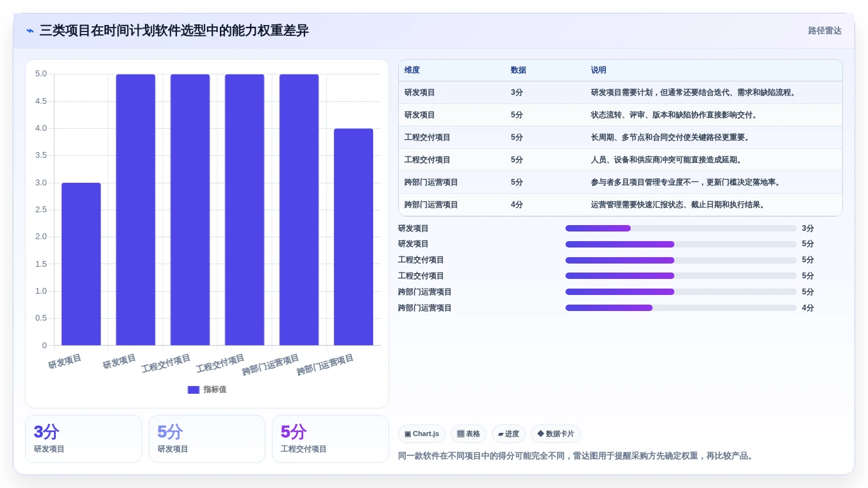Select the row 运营管理需要快速汇报状态、截止日期和执行结果。
This screenshot has height=488, width=868.
click(x=620, y=205)
